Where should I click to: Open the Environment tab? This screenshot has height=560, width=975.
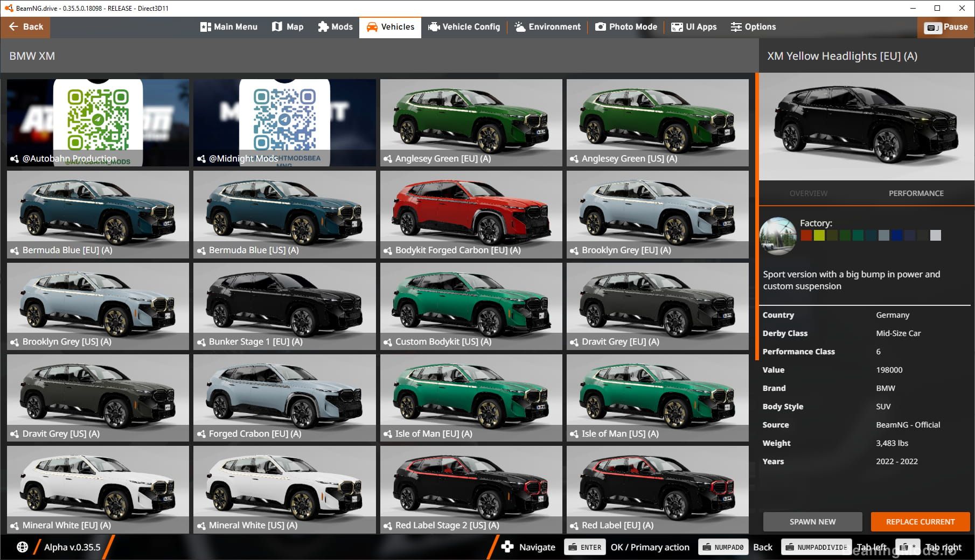click(x=547, y=27)
